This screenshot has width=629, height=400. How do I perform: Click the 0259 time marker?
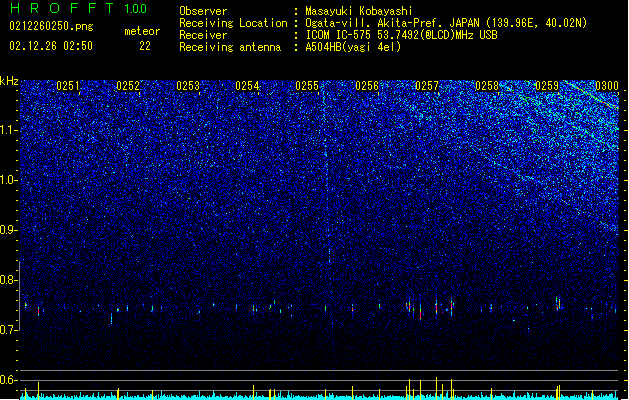[547, 86]
